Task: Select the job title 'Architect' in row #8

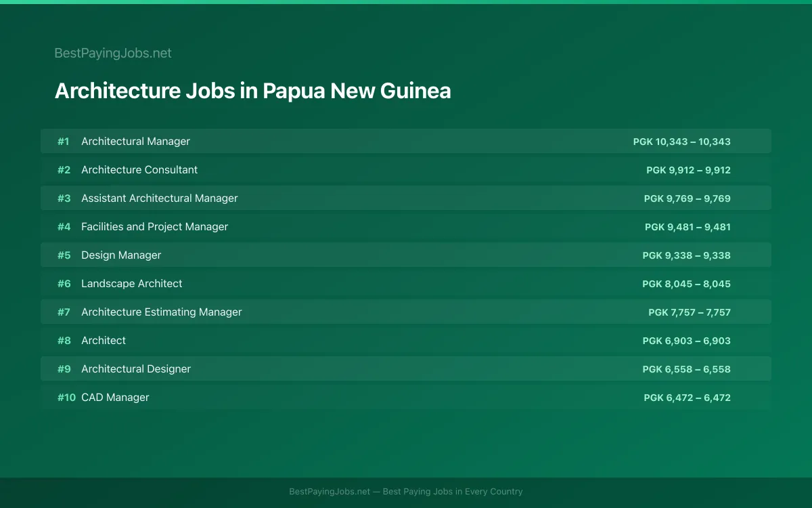Action: click(x=104, y=341)
